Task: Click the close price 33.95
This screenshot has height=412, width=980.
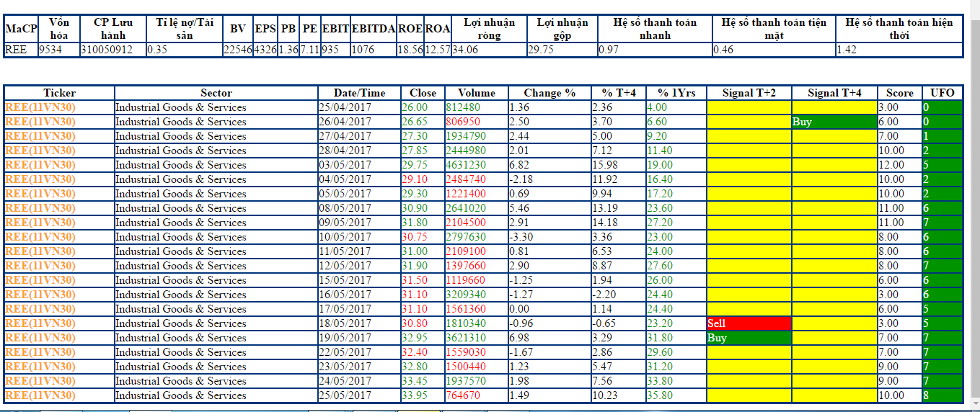Action: point(415,395)
